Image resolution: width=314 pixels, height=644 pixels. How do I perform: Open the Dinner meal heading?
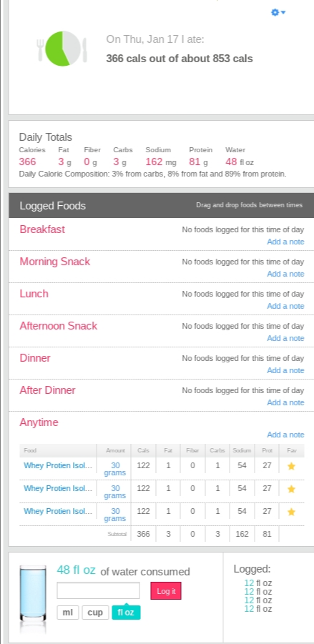35,358
